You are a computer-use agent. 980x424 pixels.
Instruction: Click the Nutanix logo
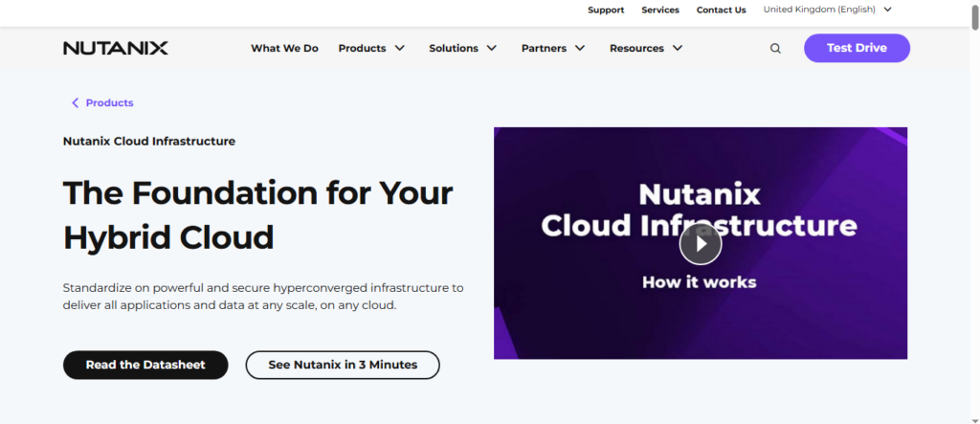pyautogui.click(x=116, y=48)
